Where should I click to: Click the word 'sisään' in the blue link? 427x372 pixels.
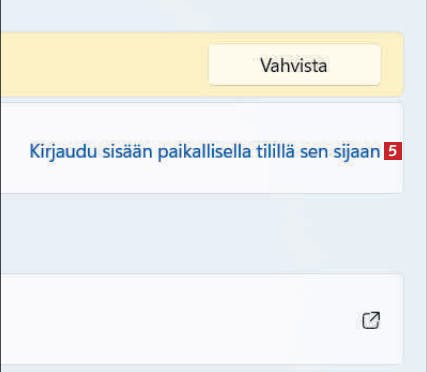click(127, 152)
